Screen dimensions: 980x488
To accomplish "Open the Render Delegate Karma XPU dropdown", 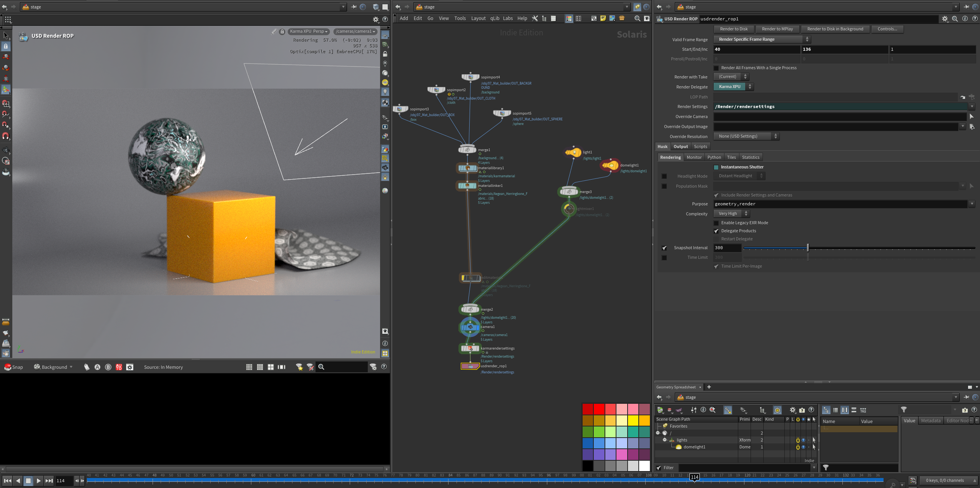I will pos(733,87).
